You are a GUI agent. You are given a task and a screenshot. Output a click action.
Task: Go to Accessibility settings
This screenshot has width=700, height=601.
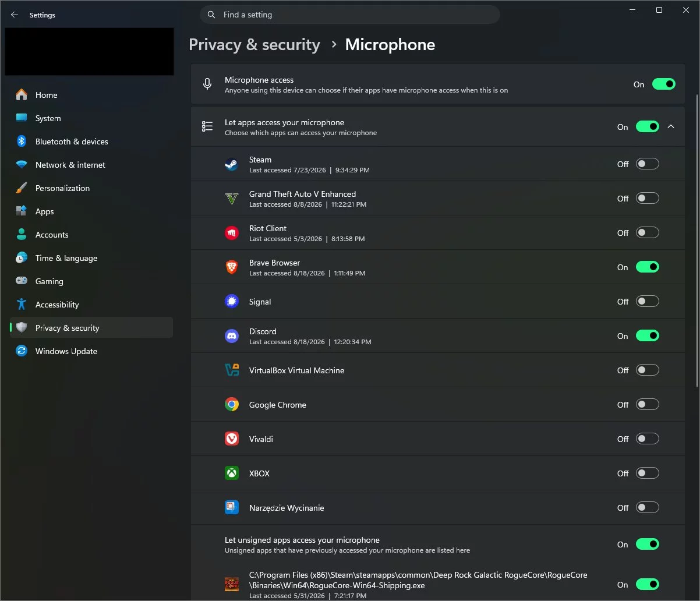coord(91,305)
